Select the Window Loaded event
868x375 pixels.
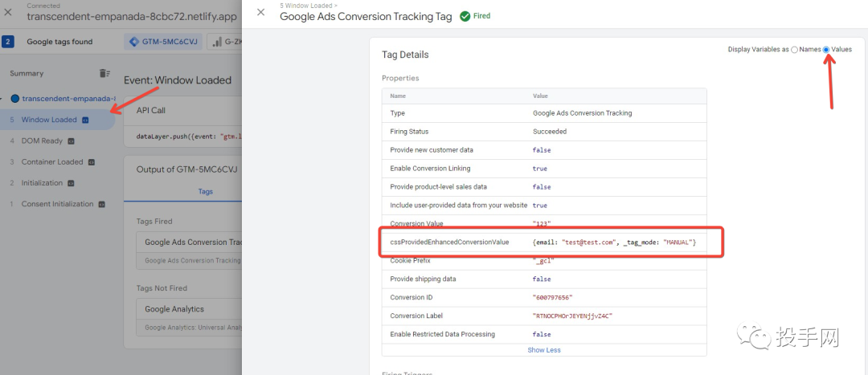(x=49, y=120)
